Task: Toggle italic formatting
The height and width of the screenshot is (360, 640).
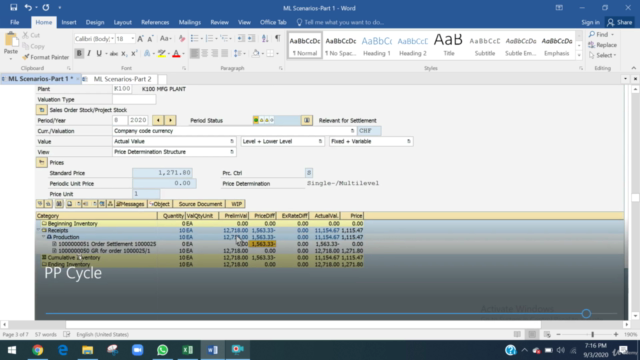Action: (x=89, y=53)
